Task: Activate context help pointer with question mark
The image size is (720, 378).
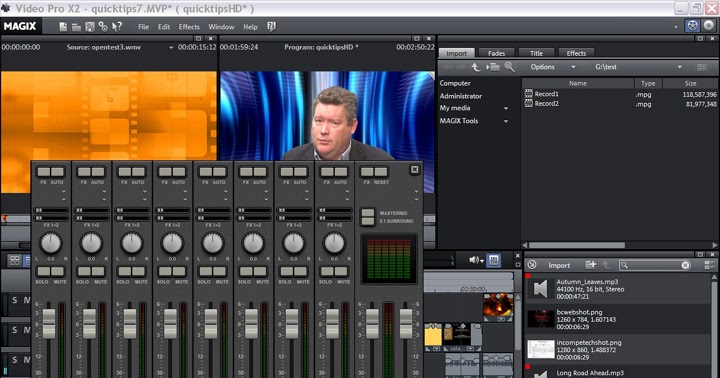Action: pos(117,27)
